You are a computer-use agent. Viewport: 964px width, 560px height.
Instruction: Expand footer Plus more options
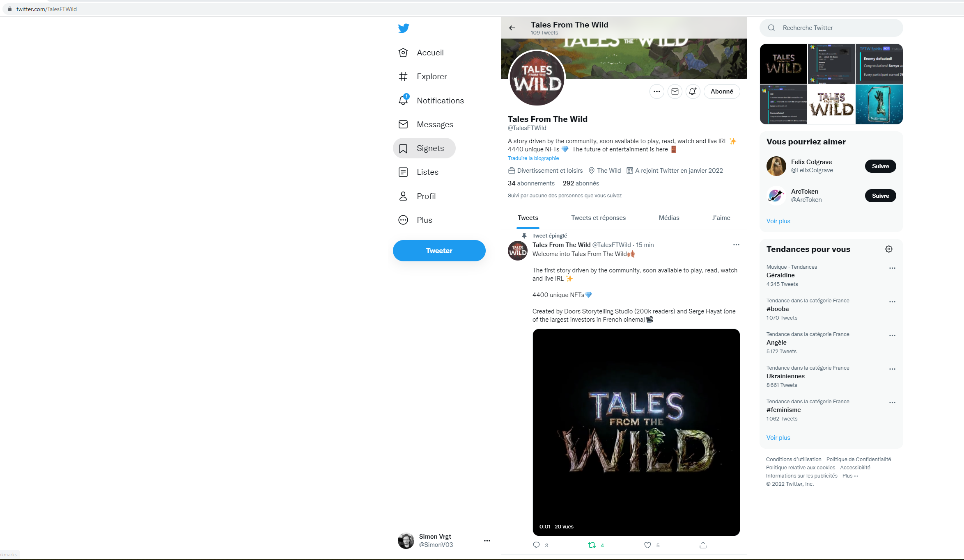[x=850, y=476]
